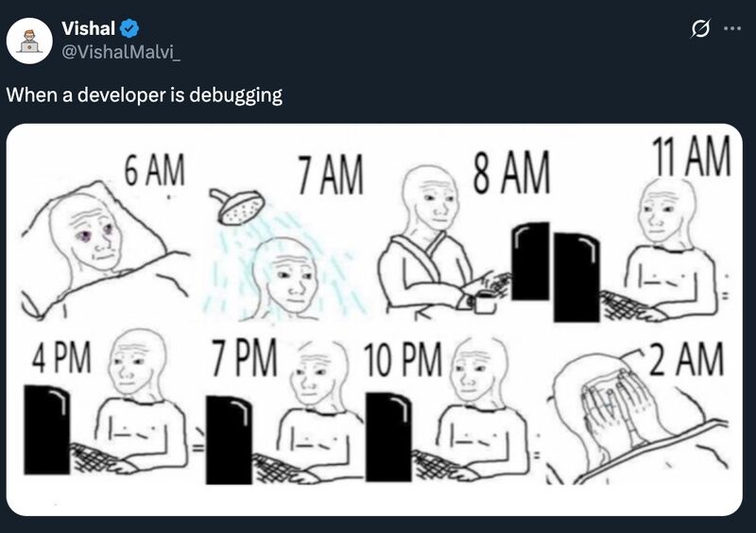
Task: Click the 10 PM label text
Action: (x=403, y=360)
